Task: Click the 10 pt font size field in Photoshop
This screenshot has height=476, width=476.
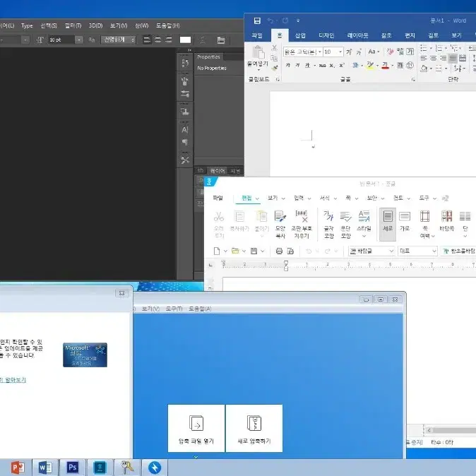Action: pos(61,40)
